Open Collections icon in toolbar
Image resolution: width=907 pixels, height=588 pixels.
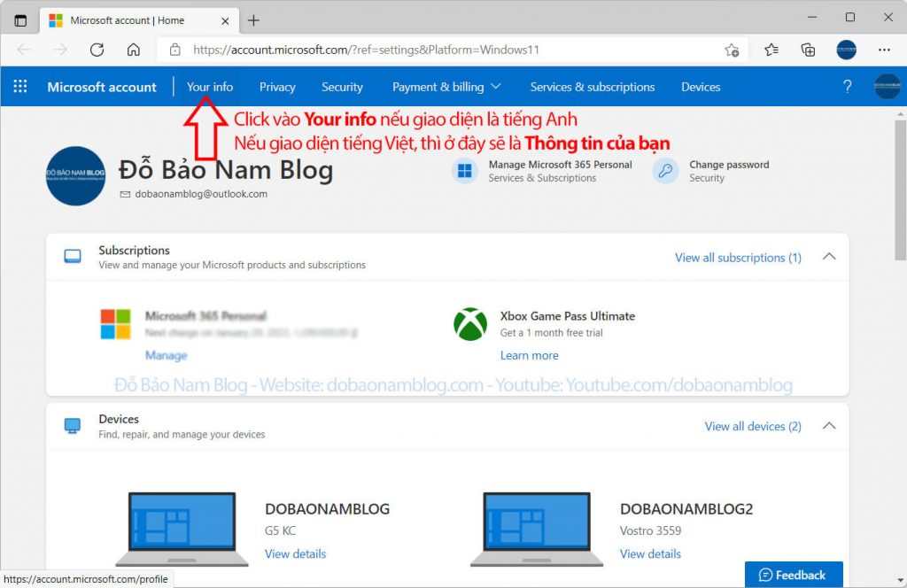click(x=808, y=50)
